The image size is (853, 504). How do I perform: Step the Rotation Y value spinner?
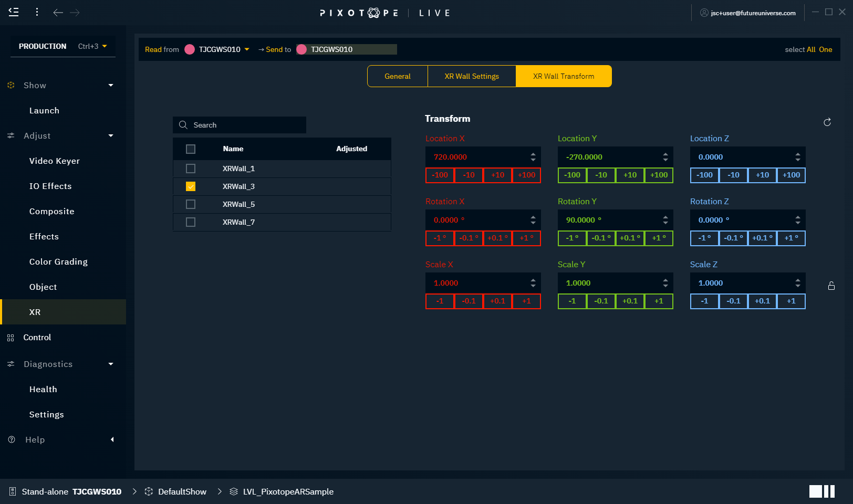(x=665, y=220)
